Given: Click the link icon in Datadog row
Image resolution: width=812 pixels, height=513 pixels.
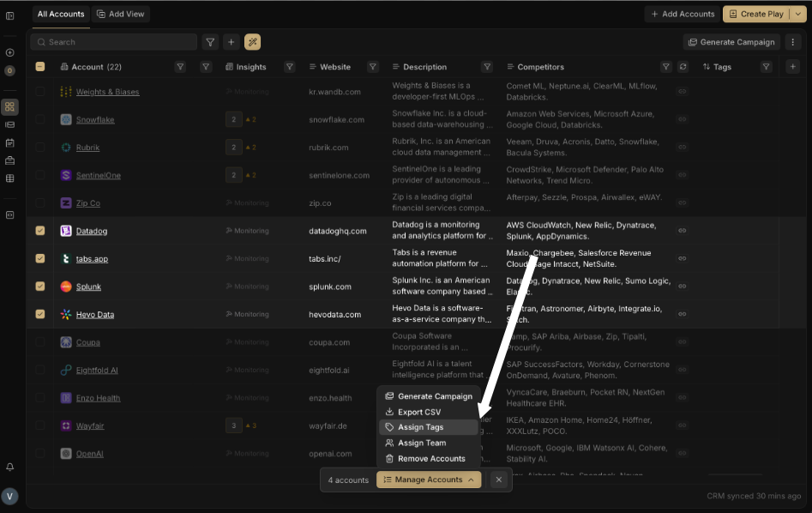Looking at the screenshot, I should [683, 231].
